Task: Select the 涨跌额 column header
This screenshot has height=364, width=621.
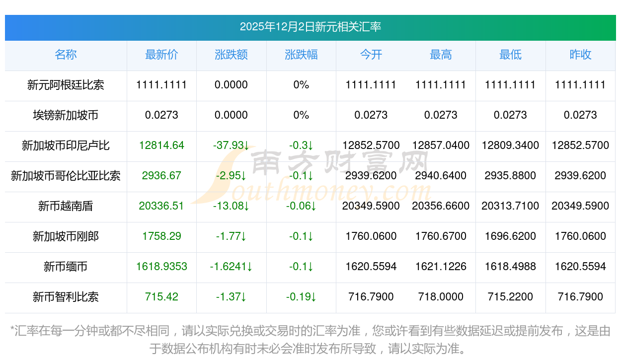Action: pyautogui.click(x=232, y=55)
